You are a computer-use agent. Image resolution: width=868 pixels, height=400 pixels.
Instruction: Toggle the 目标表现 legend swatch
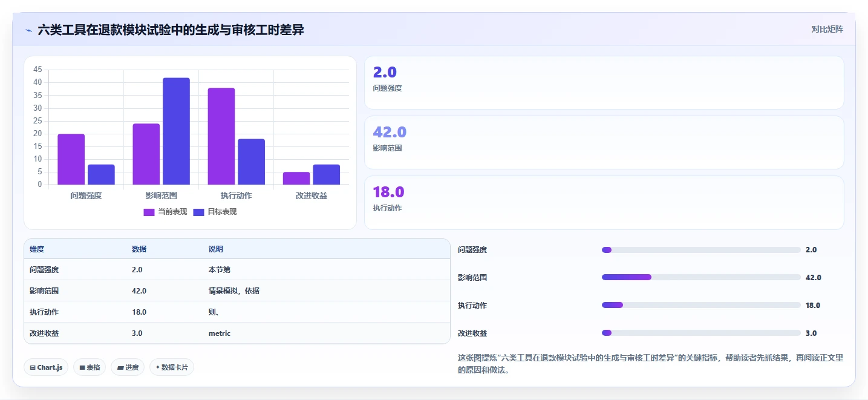[x=198, y=212]
